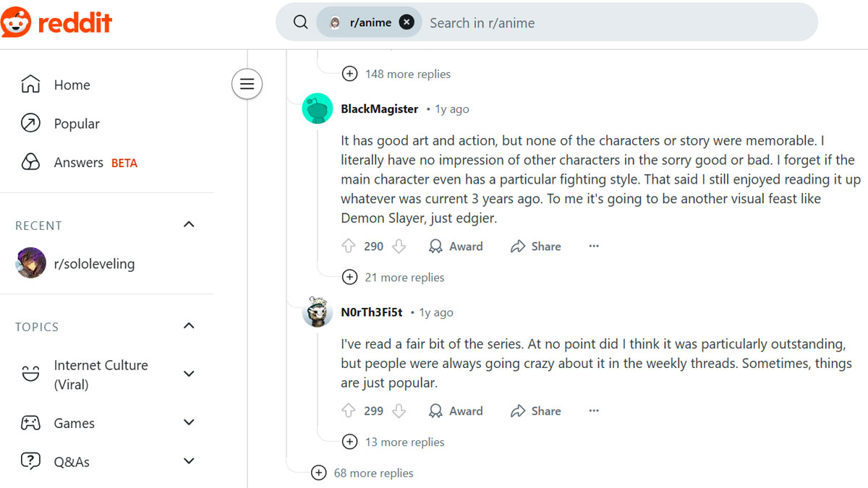This screenshot has height=488, width=868.
Task: Open more options on BlackMagister's comment
Action: click(594, 247)
